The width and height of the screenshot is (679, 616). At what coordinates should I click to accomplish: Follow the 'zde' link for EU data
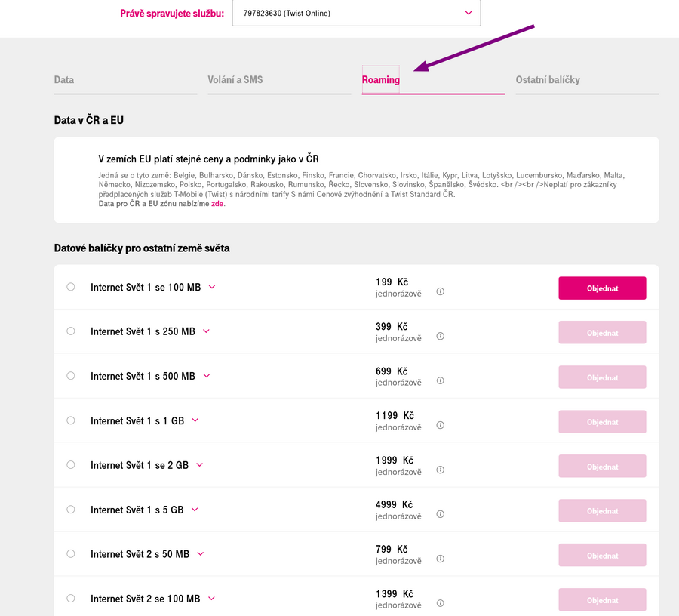click(x=217, y=204)
